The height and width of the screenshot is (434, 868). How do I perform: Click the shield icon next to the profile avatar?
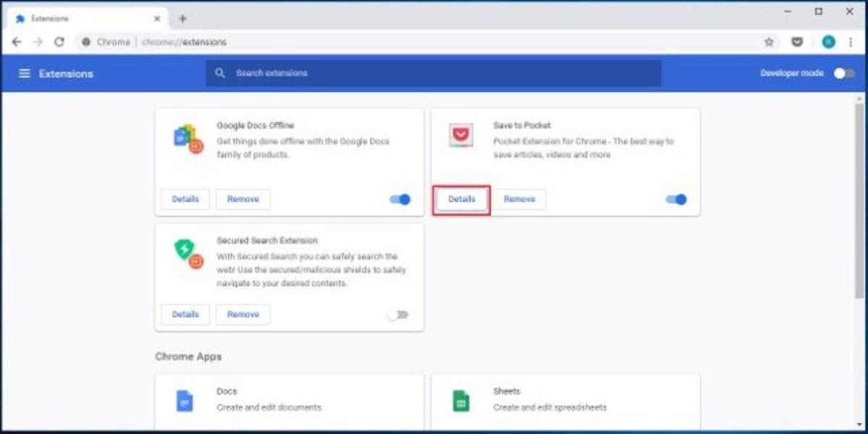click(797, 42)
